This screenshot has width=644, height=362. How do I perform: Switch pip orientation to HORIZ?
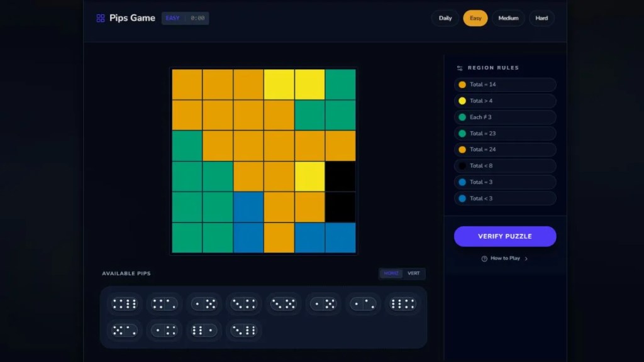click(x=391, y=273)
